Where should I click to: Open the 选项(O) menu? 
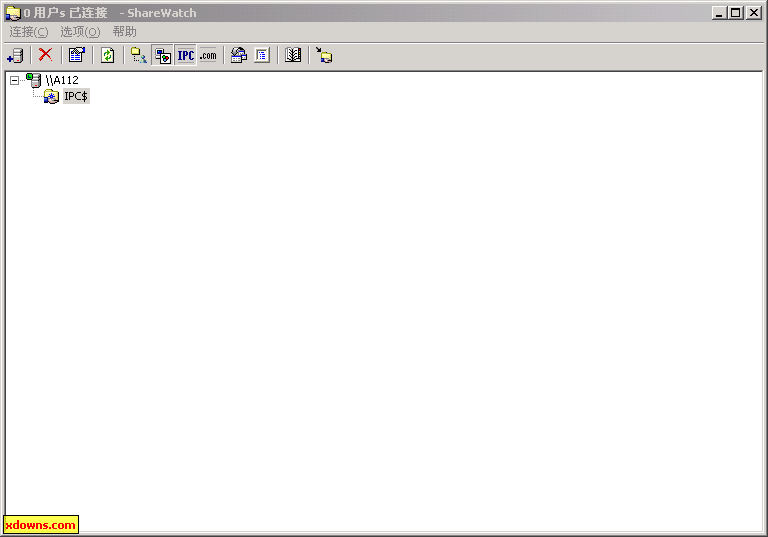point(80,32)
